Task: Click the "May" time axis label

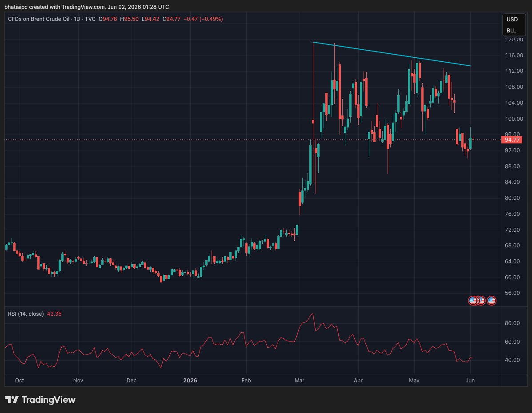Action: click(414, 381)
